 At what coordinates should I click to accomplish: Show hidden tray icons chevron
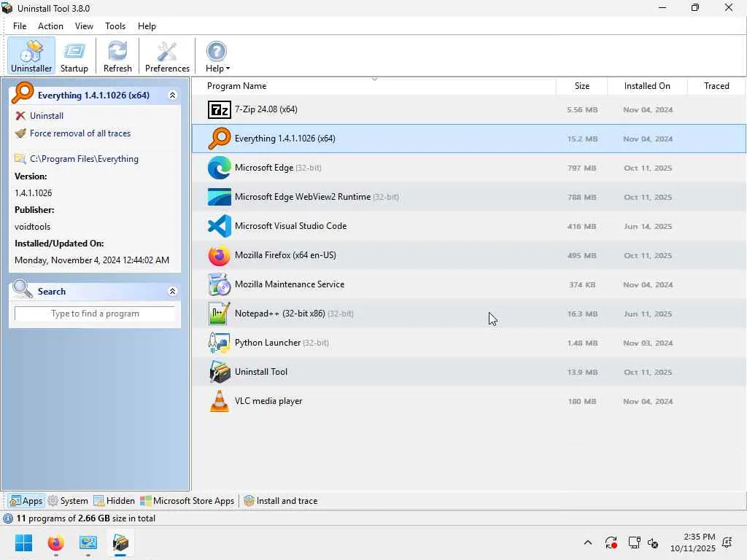coord(588,542)
